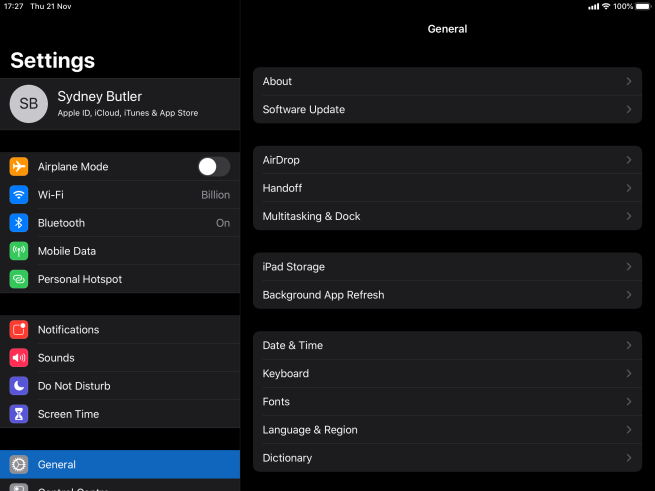Viewport: 655px width, 491px height.
Task: Tap the Do Not Disturb moon icon
Action: point(18,386)
